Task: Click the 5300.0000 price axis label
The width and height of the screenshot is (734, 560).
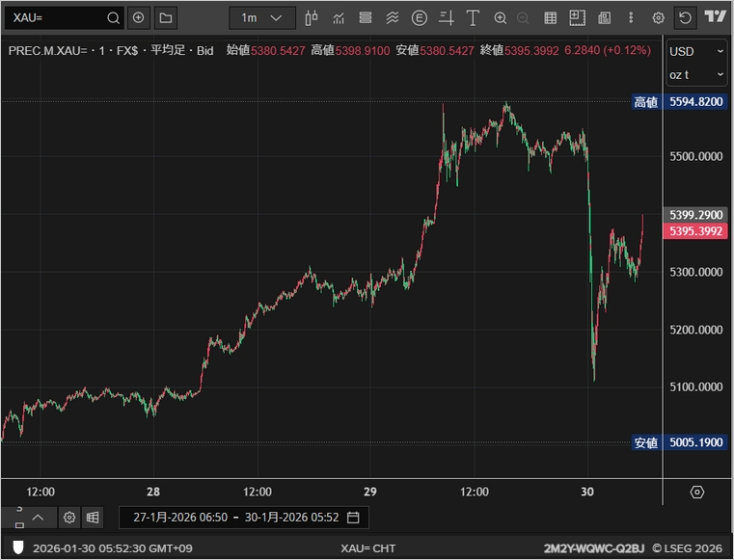Action: tap(696, 272)
